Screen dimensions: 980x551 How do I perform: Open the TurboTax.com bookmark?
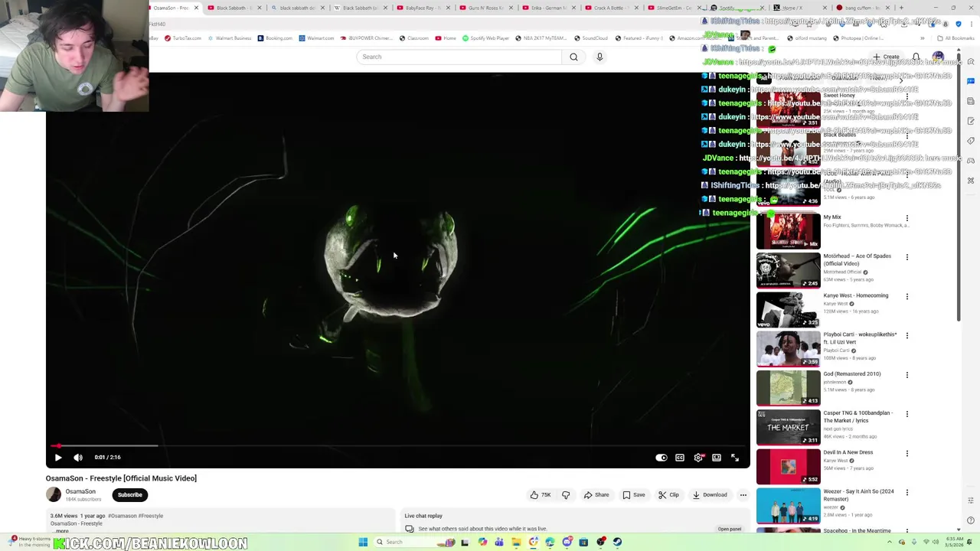[x=183, y=38]
